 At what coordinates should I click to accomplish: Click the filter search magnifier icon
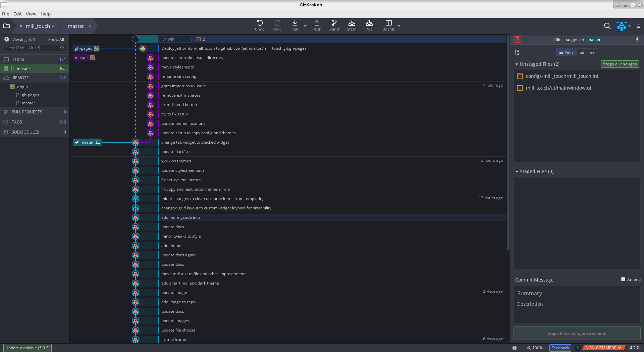pyautogui.click(x=62, y=48)
